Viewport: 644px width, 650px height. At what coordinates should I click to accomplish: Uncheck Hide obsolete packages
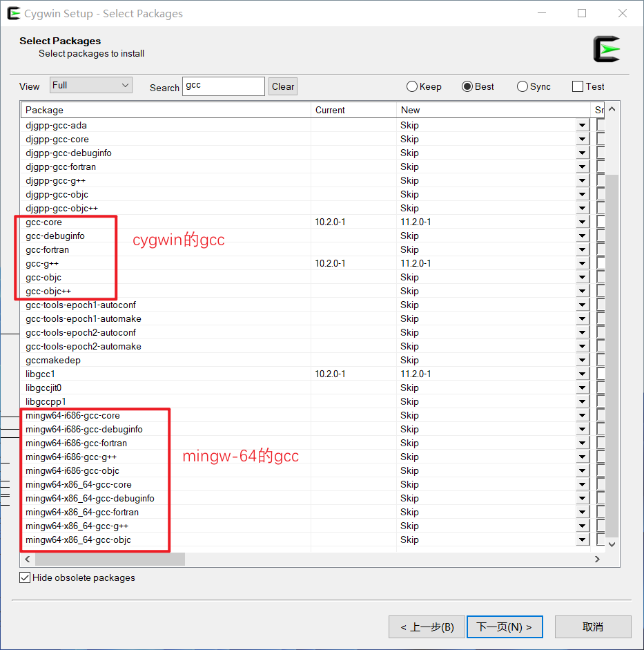coord(24,577)
